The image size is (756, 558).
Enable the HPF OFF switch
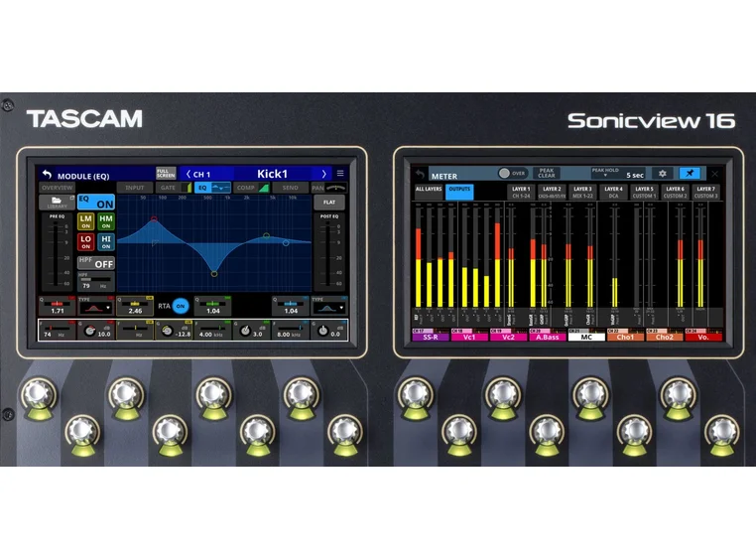[x=96, y=263]
